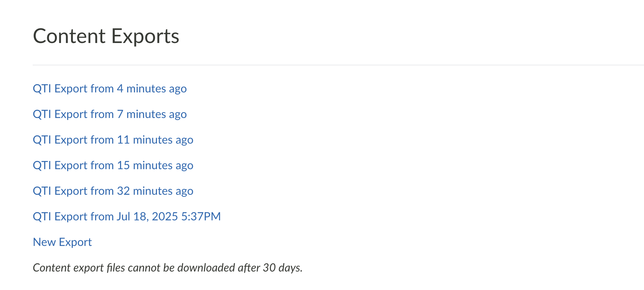Open the QTI Export from 15 minutes ago

(113, 166)
